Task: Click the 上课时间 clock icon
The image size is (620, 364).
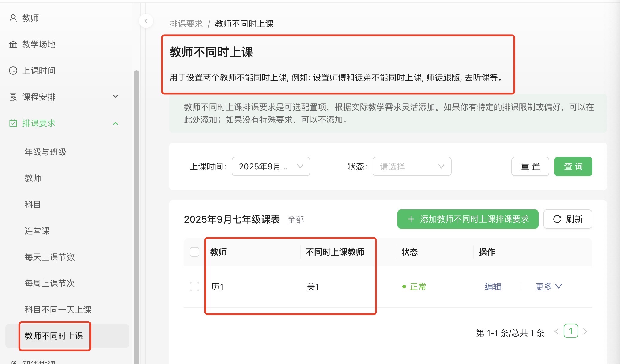Action: [x=13, y=71]
